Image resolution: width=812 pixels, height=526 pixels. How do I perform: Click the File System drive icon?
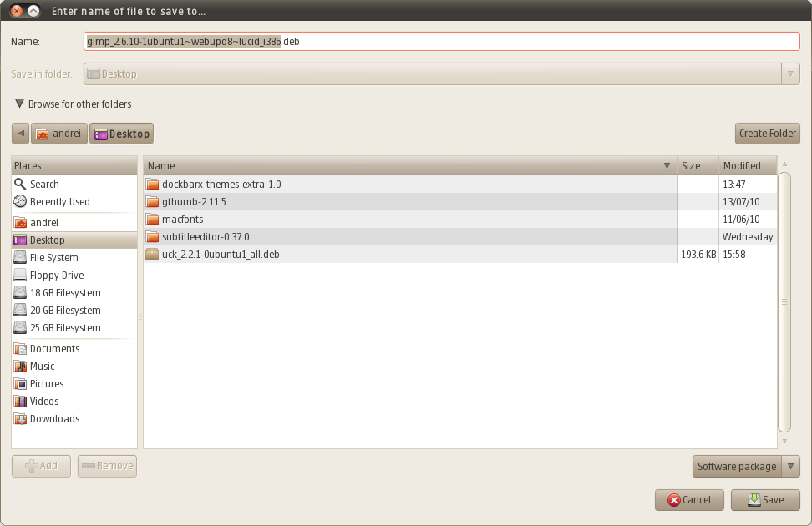tap(20, 257)
